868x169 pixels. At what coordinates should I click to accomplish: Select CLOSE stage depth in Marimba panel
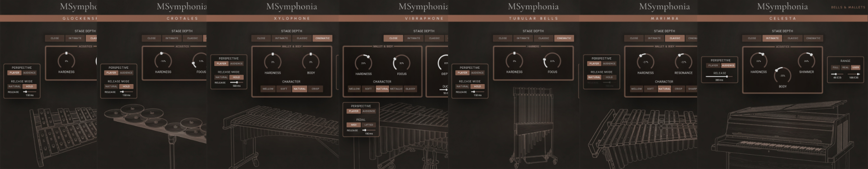pyautogui.click(x=634, y=38)
